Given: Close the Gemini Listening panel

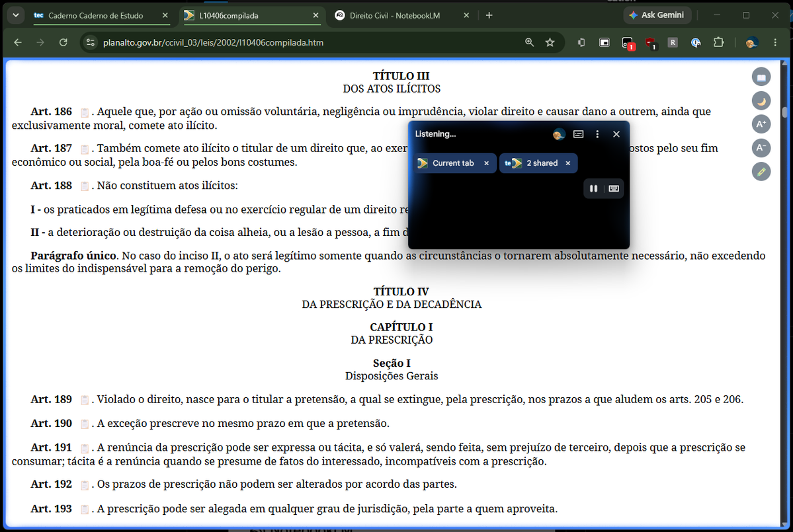Looking at the screenshot, I should tap(616, 134).
